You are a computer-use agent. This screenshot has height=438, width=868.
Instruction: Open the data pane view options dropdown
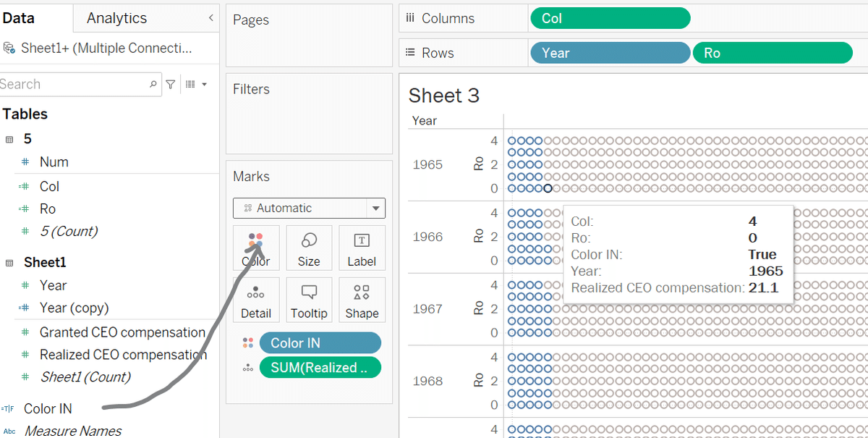(197, 85)
